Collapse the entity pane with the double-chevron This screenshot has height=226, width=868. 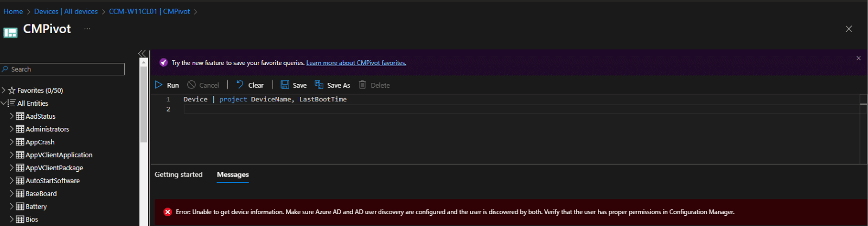tap(142, 53)
